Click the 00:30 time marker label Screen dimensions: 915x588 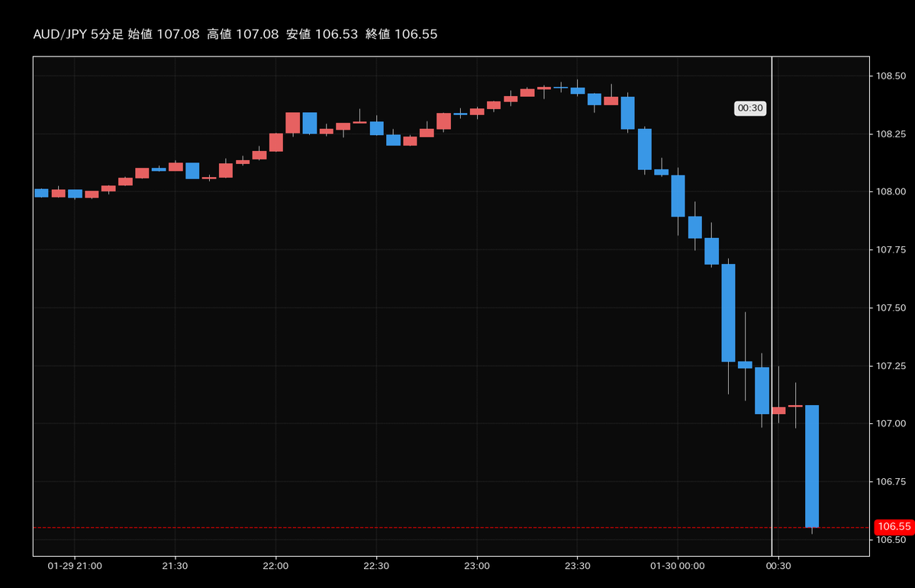tap(749, 108)
